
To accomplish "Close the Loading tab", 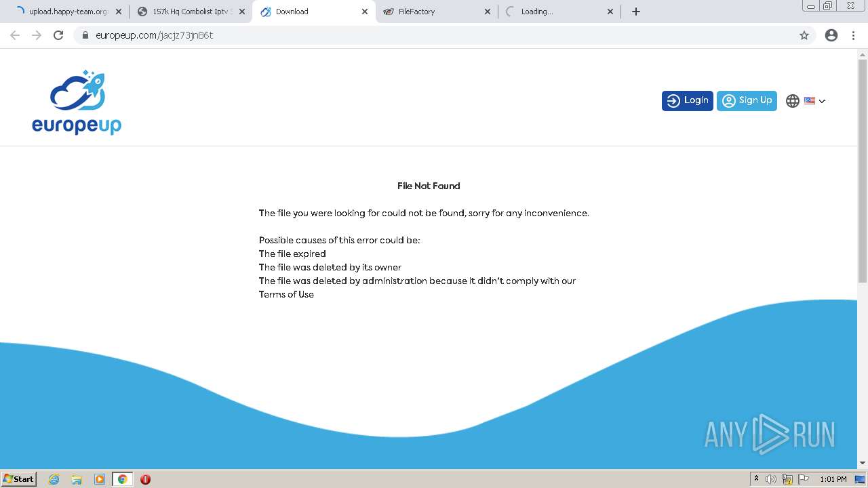I will 610,12.
